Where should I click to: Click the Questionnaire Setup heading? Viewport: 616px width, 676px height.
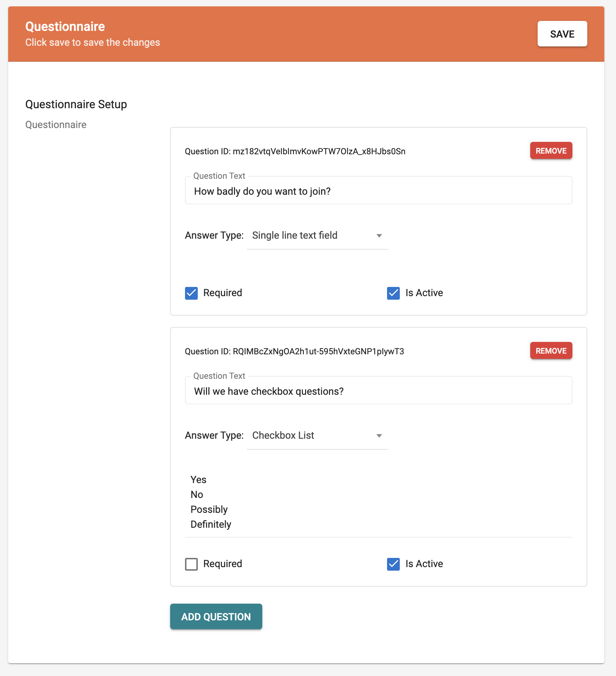[x=76, y=104]
